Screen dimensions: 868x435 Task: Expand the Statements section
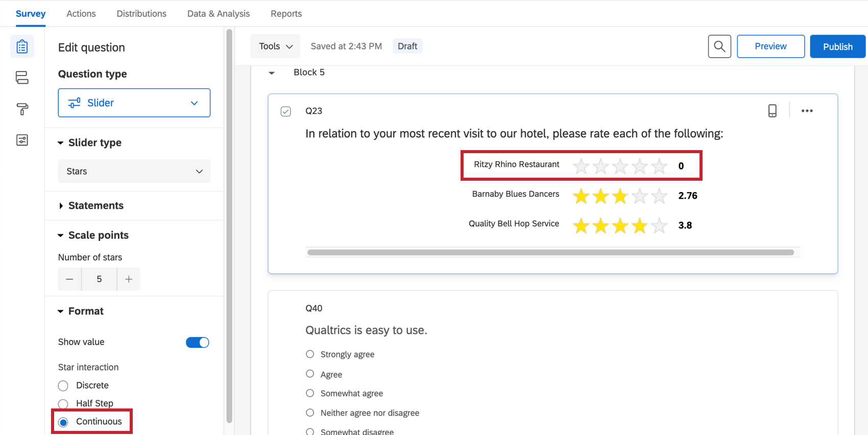click(96, 206)
